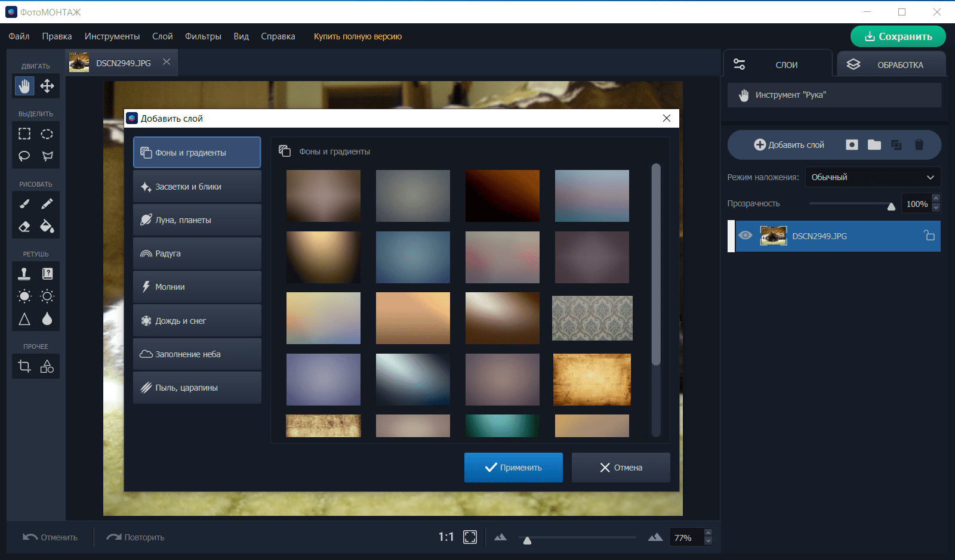The image size is (955, 560).
Task: Open the Слой menu
Action: click(162, 36)
